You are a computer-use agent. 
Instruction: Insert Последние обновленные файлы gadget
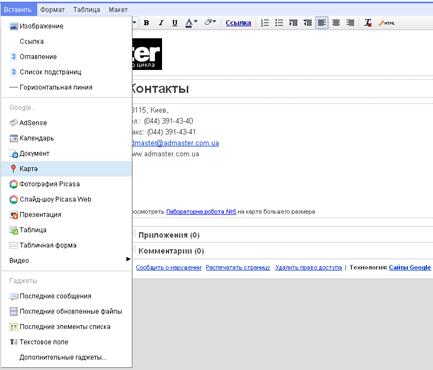(66, 311)
